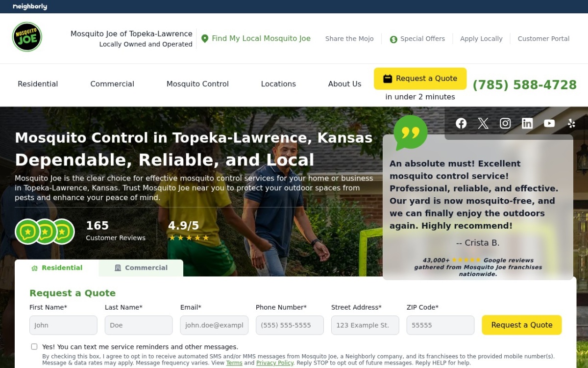Screen dimensions: 588x368
Task: Click the Residential tab house icon
Action: pyautogui.click(x=34, y=268)
